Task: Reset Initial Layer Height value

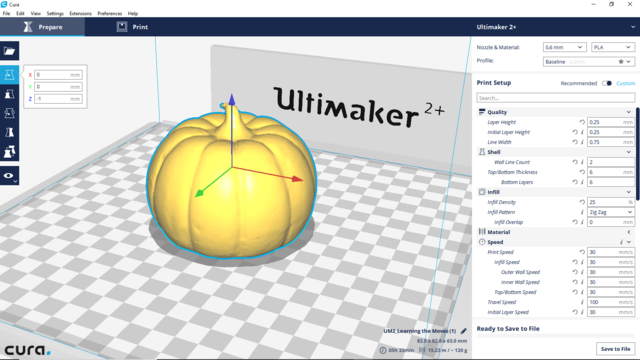Action: point(575,132)
